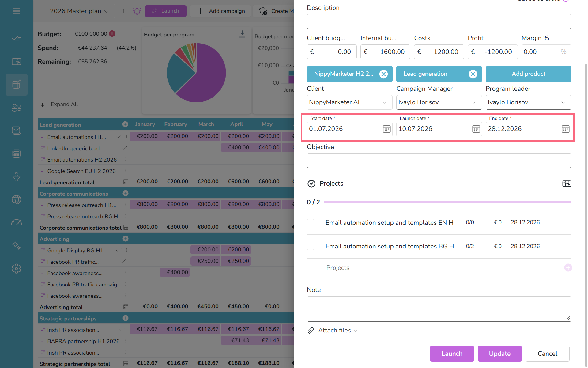Add a campaign to Lead generation program

coord(125,124)
